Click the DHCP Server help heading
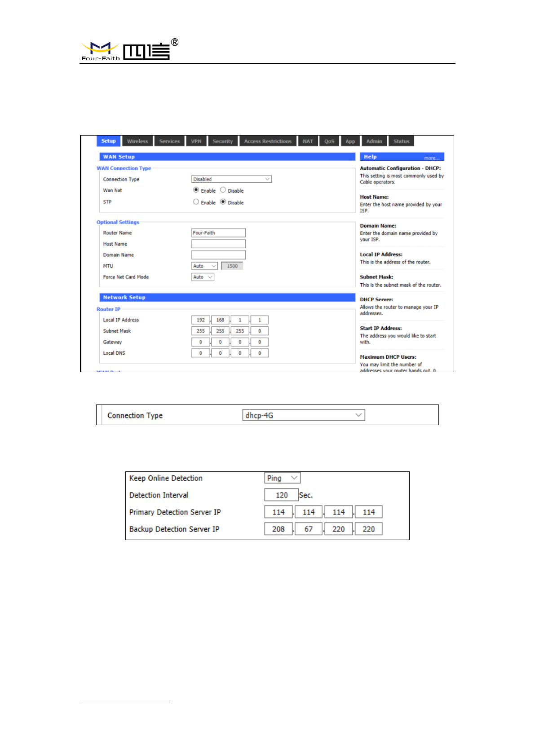The image size is (535, 756). tap(376, 299)
